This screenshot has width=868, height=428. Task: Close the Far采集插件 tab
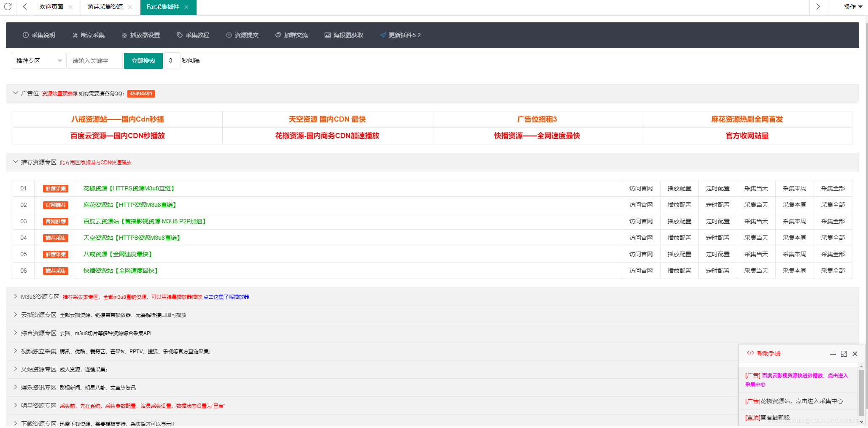(x=186, y=7)
